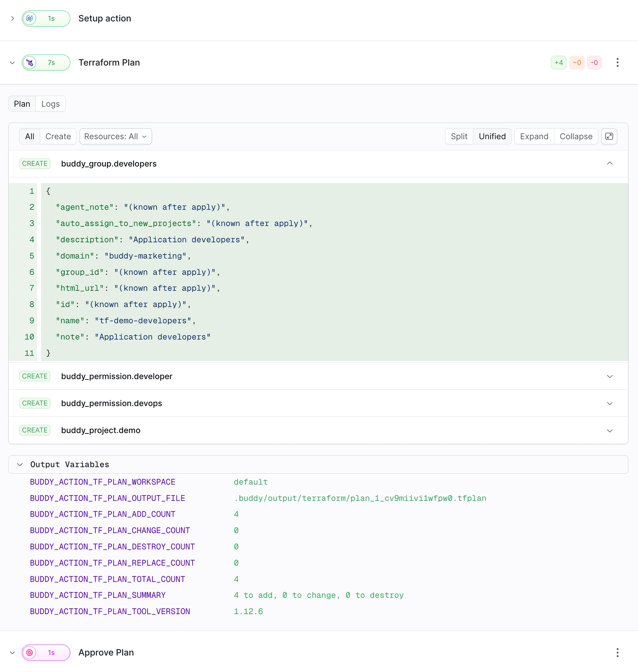
Task: Click the ~0 changes badge
Action: pos(577,62)
